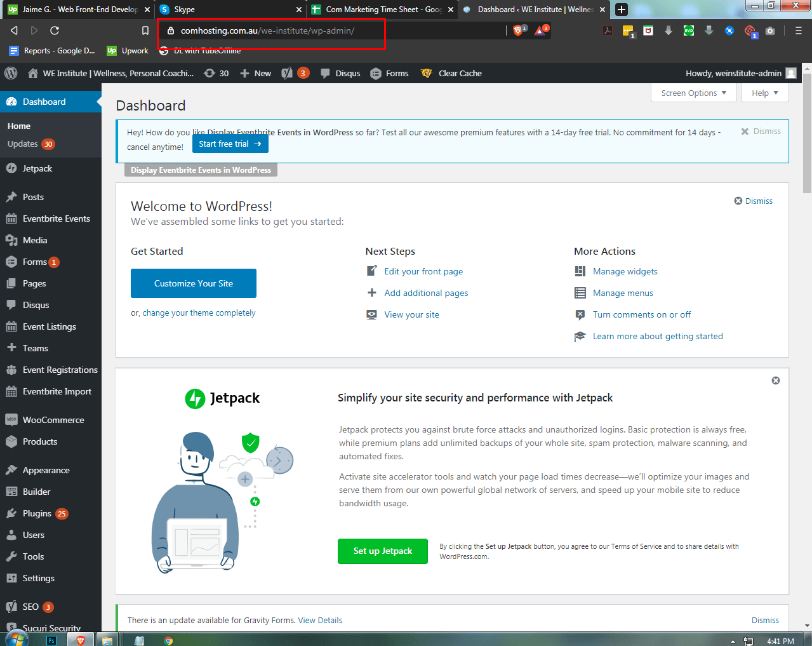812x646 pixels.
Task: Open updates count 30 in admin bar
Action: click(216, 73)
